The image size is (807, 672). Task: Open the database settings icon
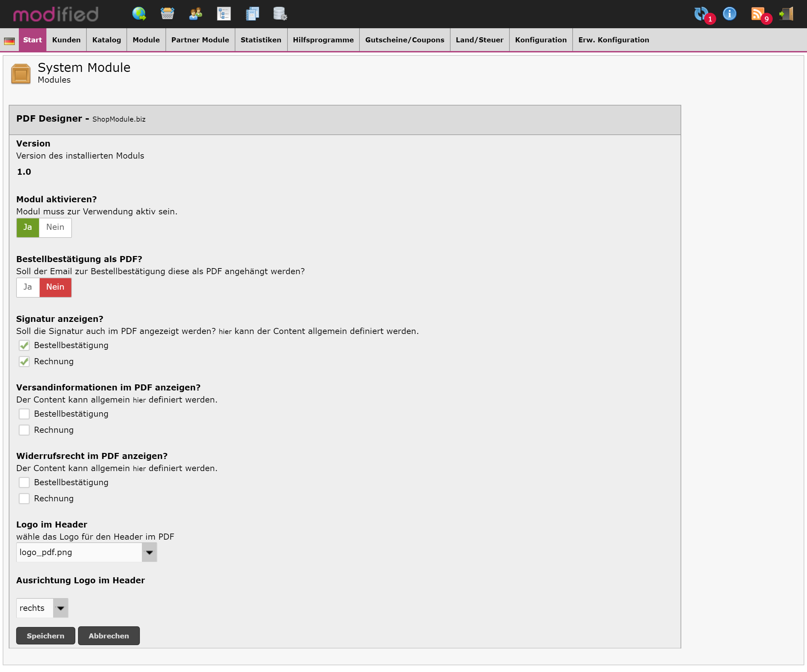(280, 14)
